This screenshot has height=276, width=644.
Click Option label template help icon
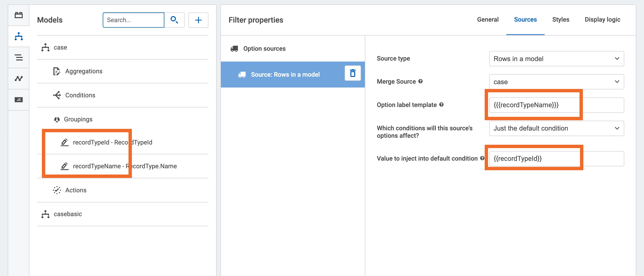click(442, 104)
